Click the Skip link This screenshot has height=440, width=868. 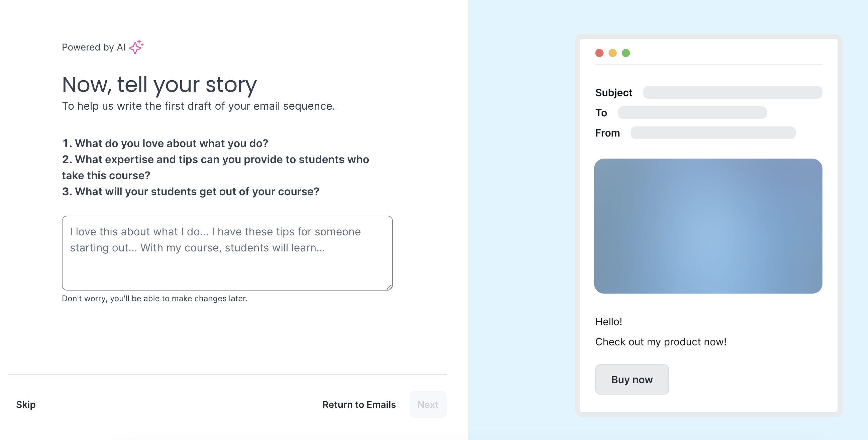26,404
